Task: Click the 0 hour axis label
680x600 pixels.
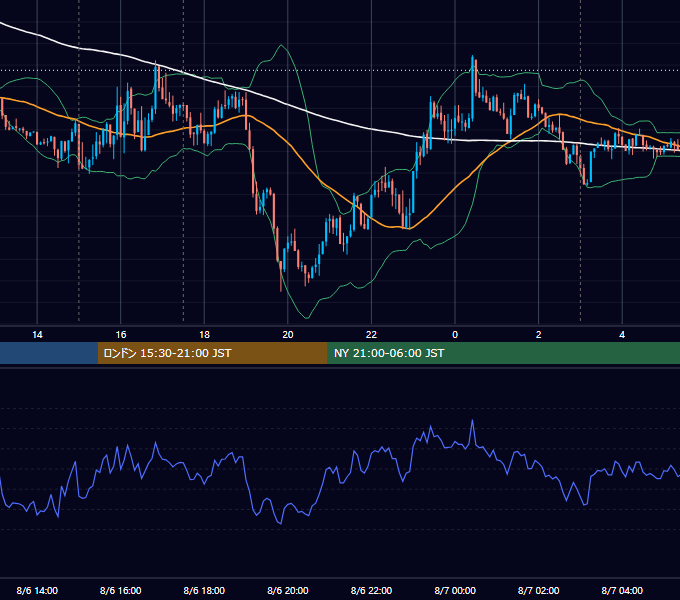Action: (455, 335)
